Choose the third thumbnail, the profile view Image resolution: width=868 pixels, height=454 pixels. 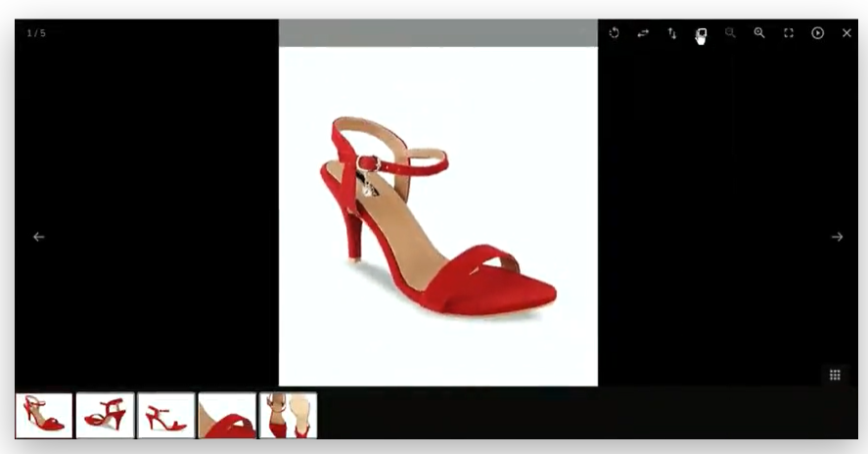point(166,416)
